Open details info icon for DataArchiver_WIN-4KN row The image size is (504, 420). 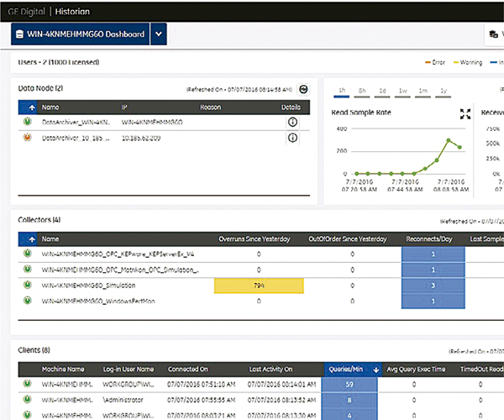292,122
